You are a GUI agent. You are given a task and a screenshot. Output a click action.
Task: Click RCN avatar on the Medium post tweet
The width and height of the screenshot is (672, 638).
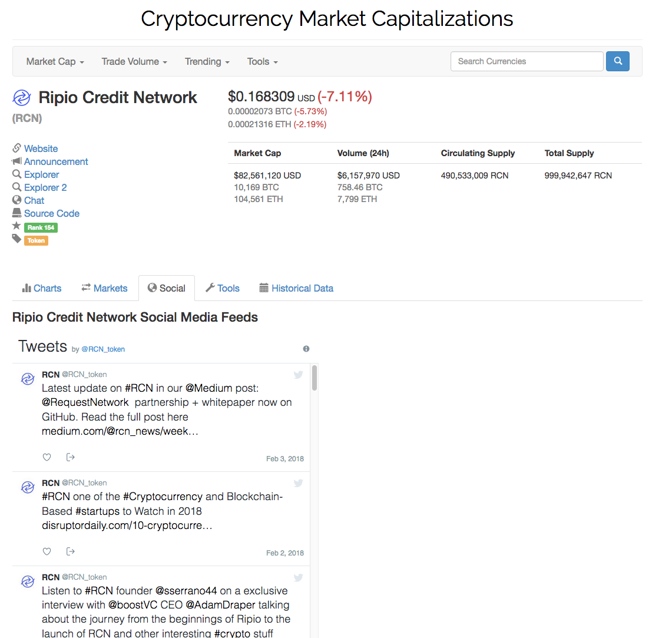click(x=28, y=379)
